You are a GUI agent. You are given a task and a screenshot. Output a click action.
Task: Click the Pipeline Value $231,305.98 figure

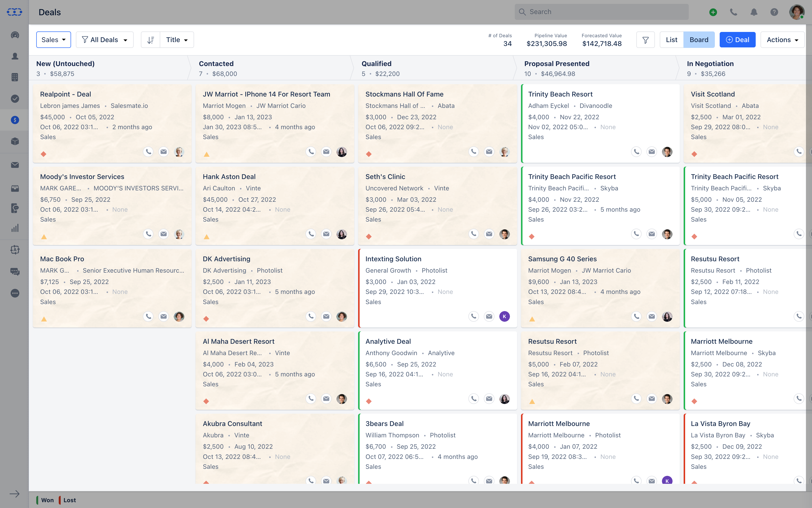point(547,44)
